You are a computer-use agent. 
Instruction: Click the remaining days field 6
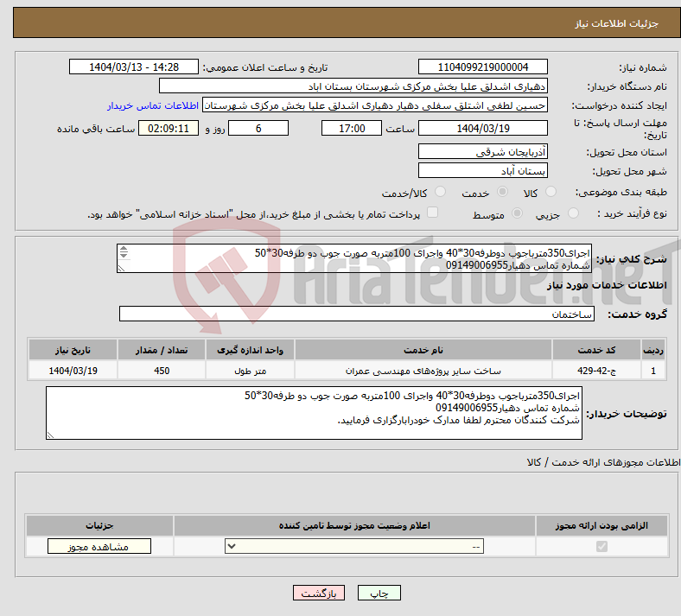pyautogui.click(x=258, y=128)
